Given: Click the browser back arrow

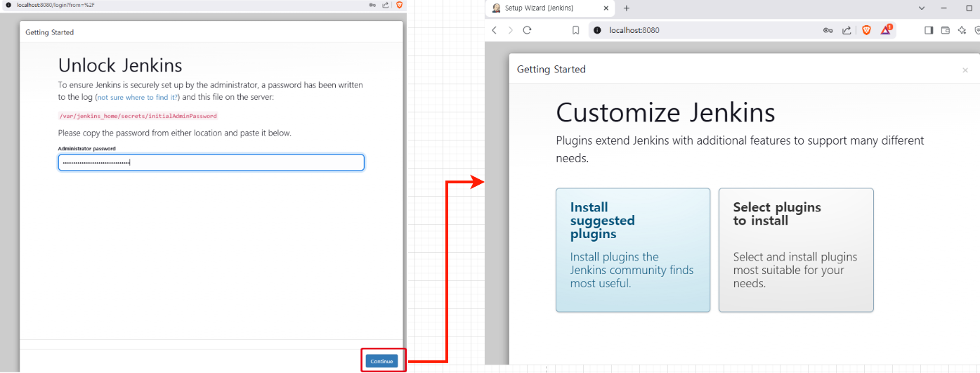Looking at the screenshot, I should point(494,30).
